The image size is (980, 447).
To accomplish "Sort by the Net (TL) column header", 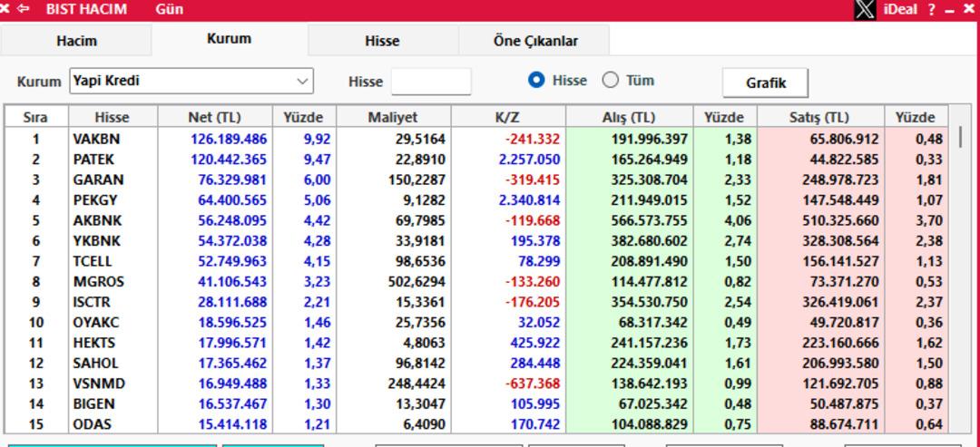I will pos(214,117).
